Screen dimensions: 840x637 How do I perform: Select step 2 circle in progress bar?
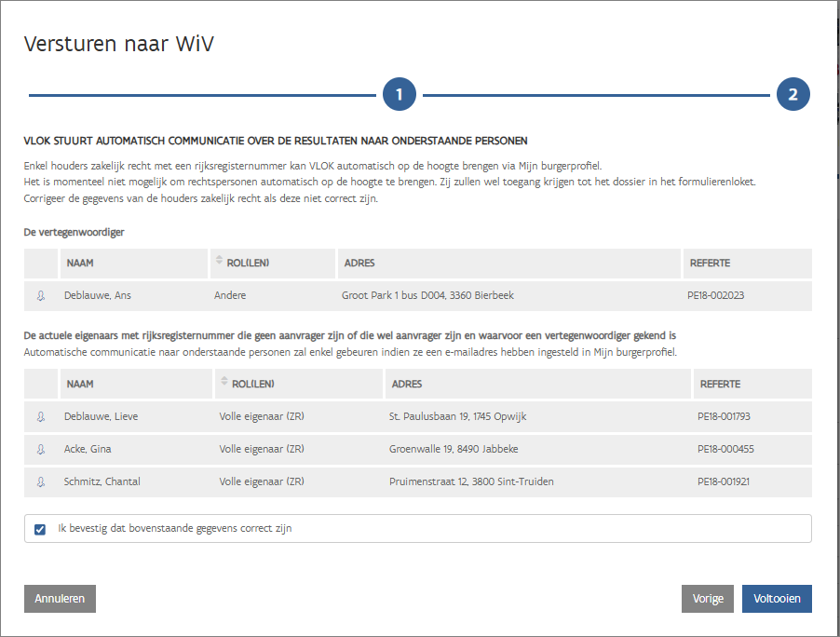[x=793, y=94]
